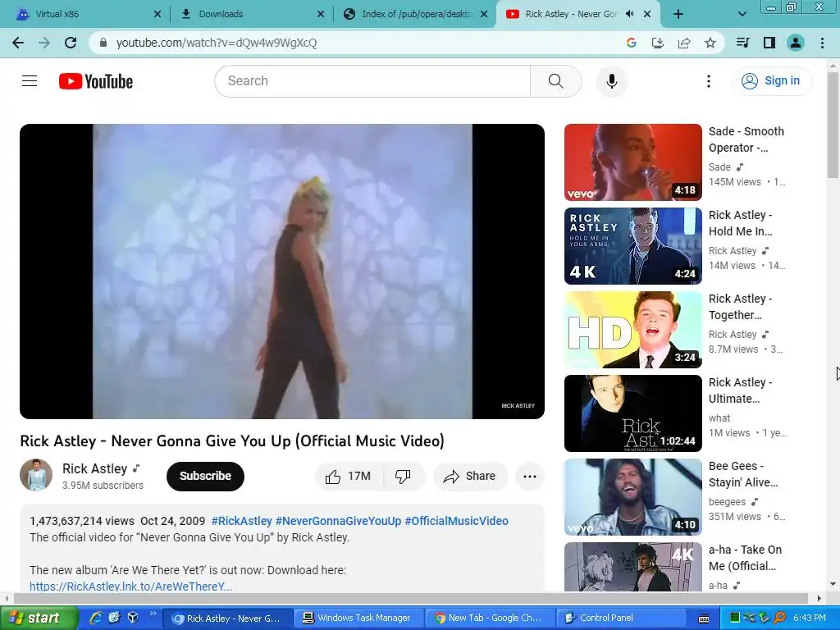
Task: Click scrollbar down arrow on right edge
Action: [833, 584]
